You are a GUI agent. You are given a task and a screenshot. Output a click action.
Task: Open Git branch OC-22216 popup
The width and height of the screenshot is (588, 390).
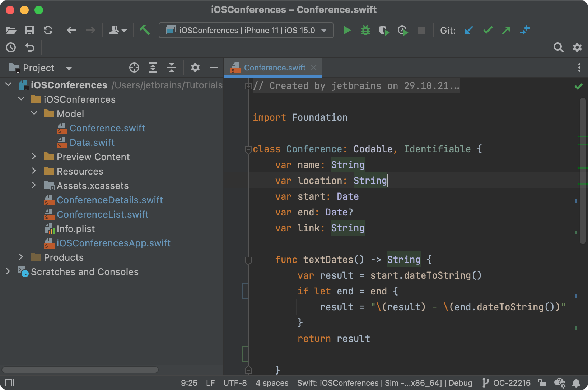coord(507,383)
